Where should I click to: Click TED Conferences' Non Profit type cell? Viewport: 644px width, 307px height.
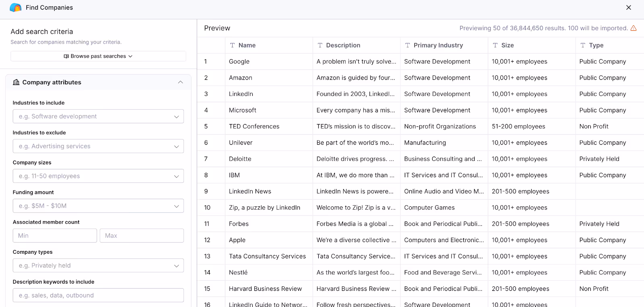click(x=610, y=127)
